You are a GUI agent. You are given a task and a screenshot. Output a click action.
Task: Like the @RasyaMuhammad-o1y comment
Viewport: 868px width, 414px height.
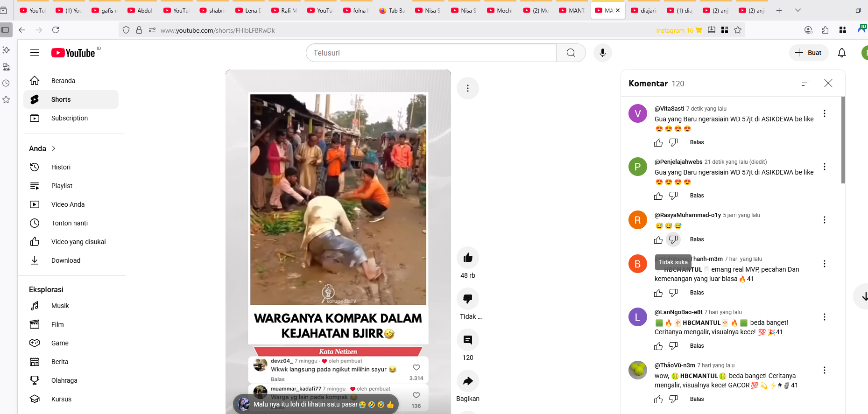tap(658, 239)
